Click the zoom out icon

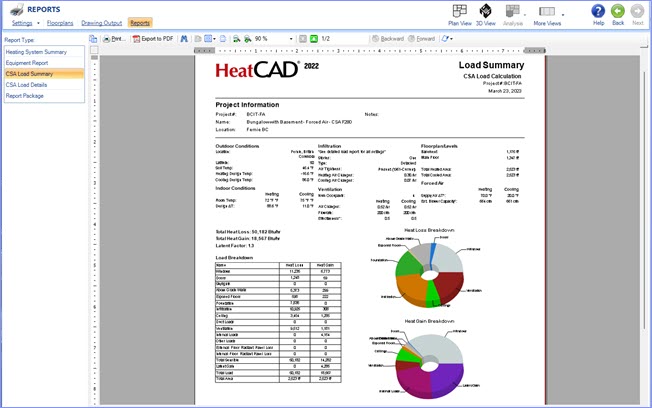coord(237,39)
